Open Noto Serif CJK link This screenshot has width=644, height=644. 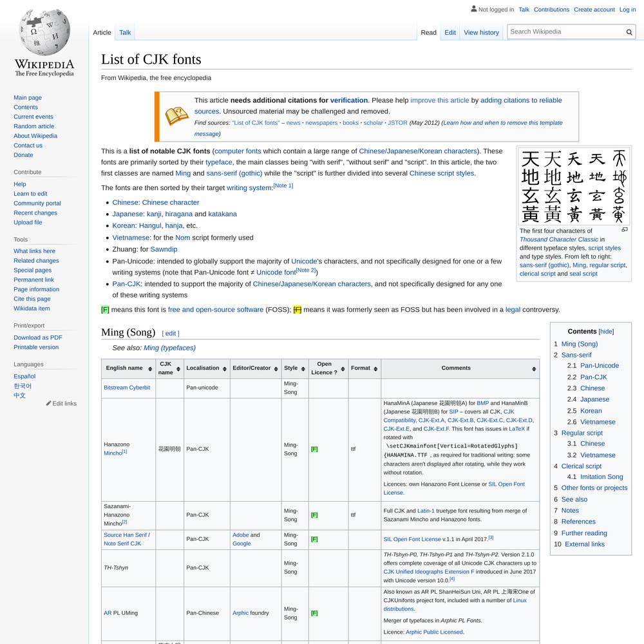tap(122, 544)
